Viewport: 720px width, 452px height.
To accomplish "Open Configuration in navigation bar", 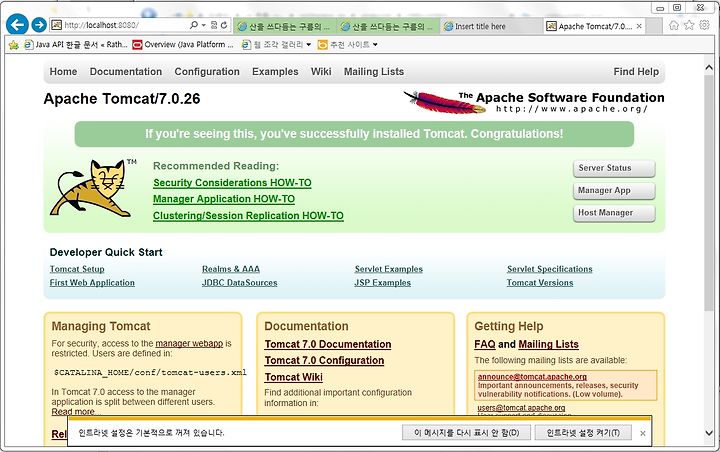I will tap(207, 72).
